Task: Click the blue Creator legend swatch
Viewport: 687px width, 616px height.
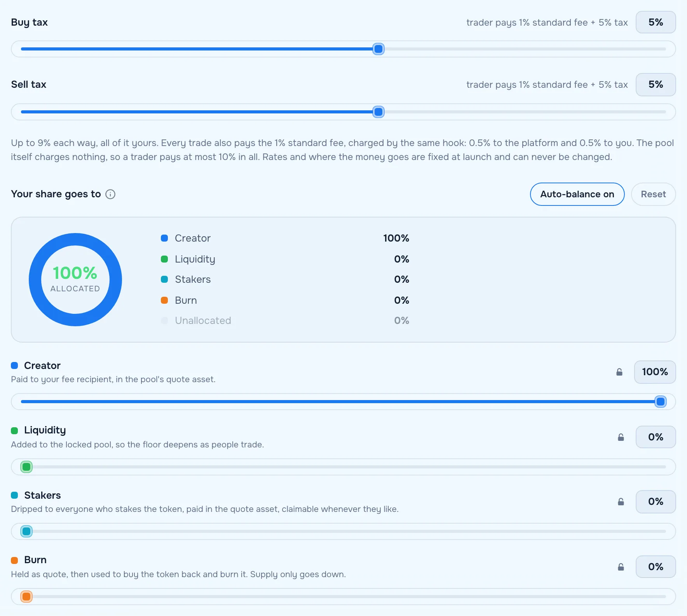Action: [x=164, y=238]
